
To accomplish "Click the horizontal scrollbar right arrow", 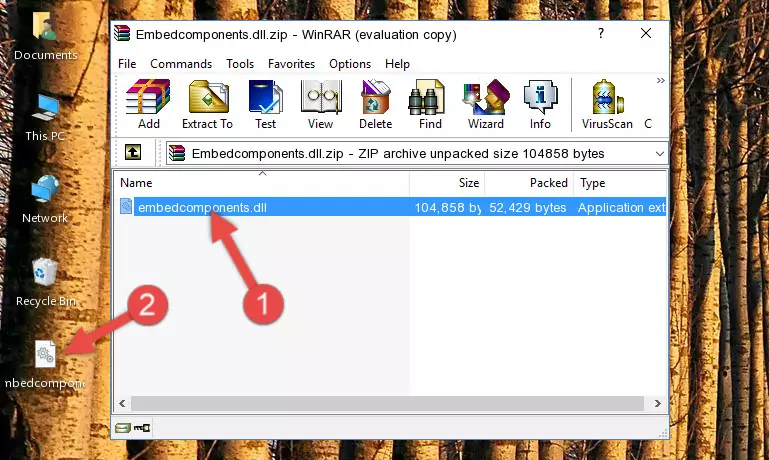I will pyautogui.click(x=658, y=403).
